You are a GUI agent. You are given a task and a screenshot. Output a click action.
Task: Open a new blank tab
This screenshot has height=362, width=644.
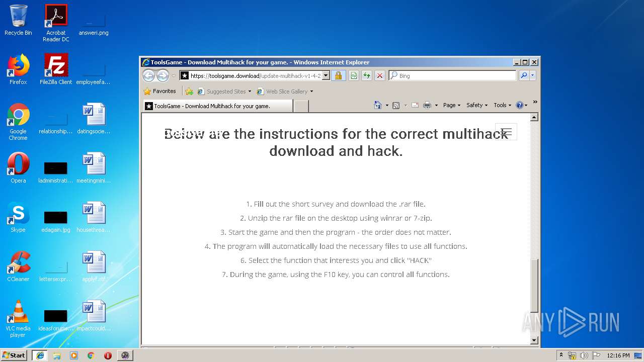pos(301,106)
